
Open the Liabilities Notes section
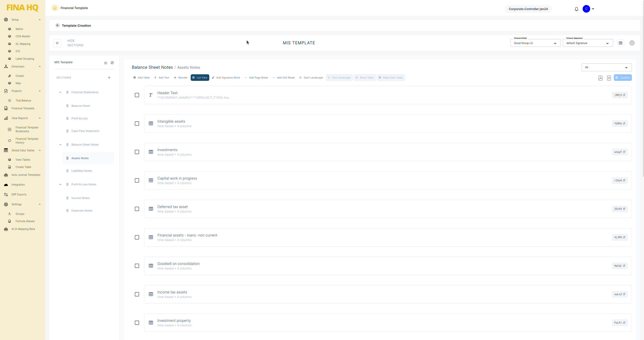coord(82,171)
